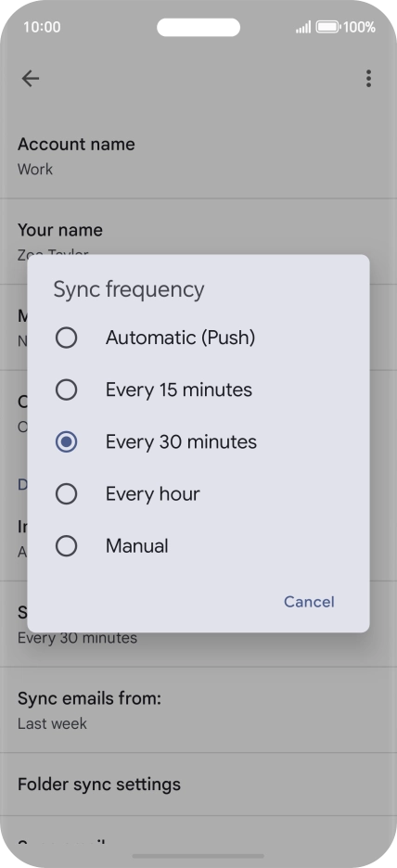Open the Sync emails from setting
The height and width of the screenshot is (868, 397).
198,710
